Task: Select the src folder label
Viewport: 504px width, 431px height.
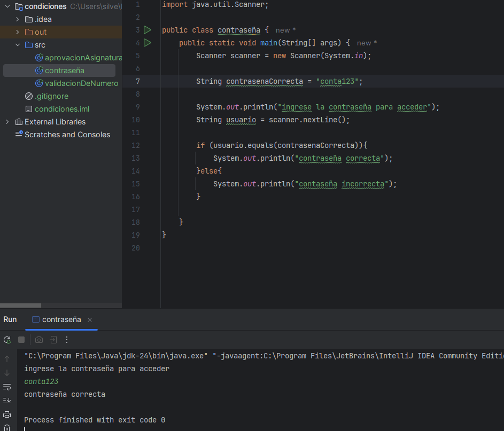Action: (40, 45)
